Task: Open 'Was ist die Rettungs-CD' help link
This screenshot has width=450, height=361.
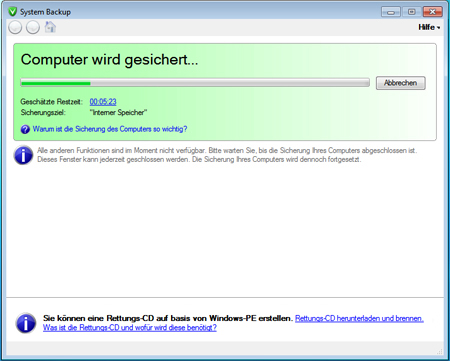Action: pos(130,328)
